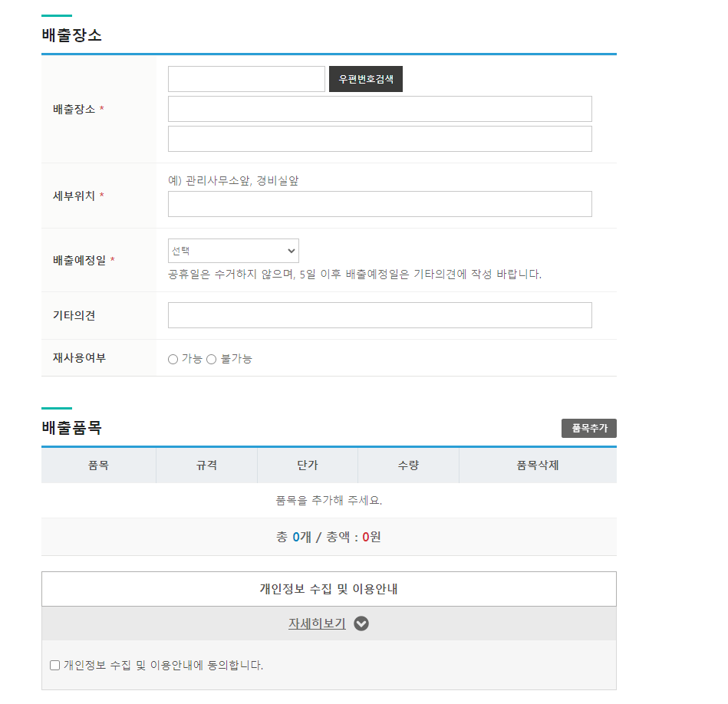Click the 품목 column header
The image size is (728, 704).
click(x=98, y=465)
